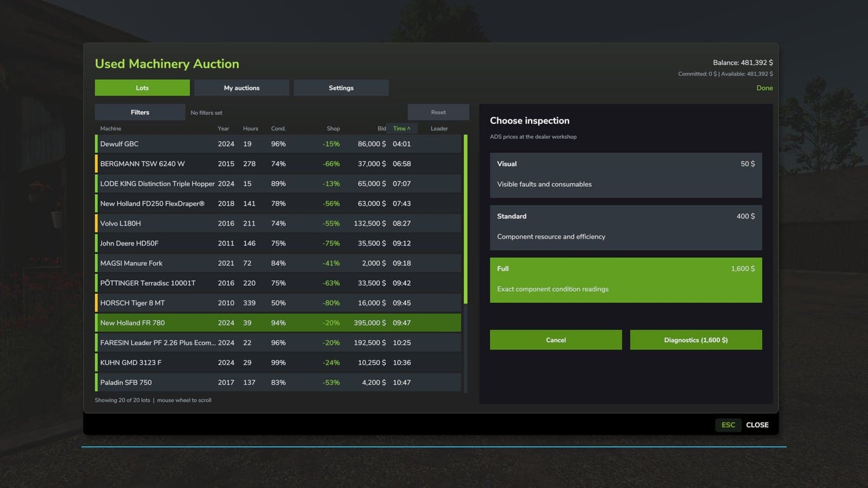
Task: Sort lots by Bid column
Action: (x=381, y=129)
